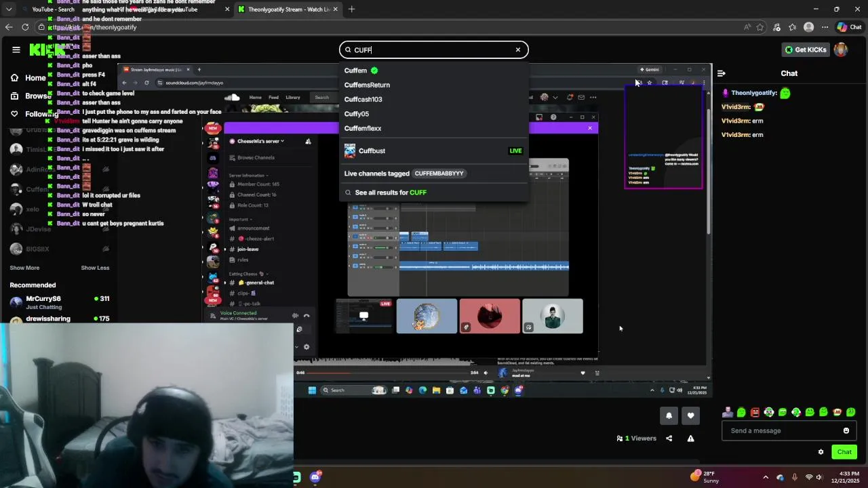Viewport: 868px width, 488px height.
Task: Go back in the browser
Action: [x=9, y=27]
